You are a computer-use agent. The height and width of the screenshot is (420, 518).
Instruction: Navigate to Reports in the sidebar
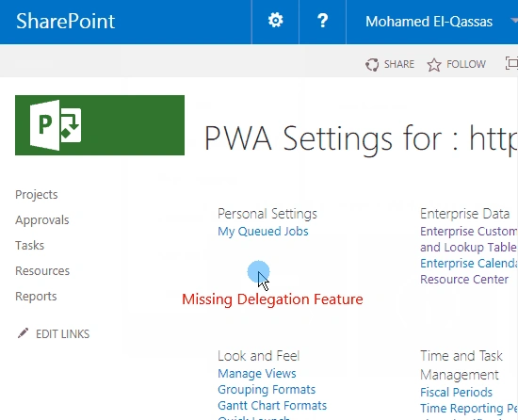coord(36,297)
